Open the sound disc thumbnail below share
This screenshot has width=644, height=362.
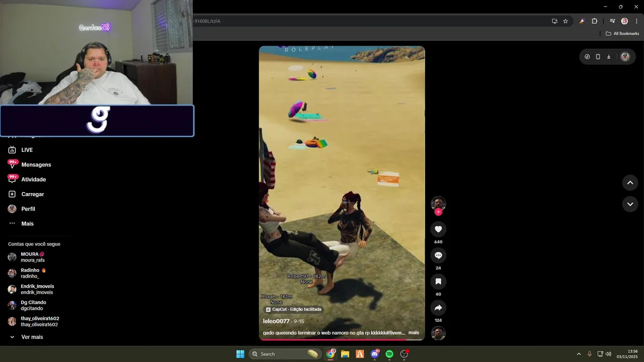(438, 333)
